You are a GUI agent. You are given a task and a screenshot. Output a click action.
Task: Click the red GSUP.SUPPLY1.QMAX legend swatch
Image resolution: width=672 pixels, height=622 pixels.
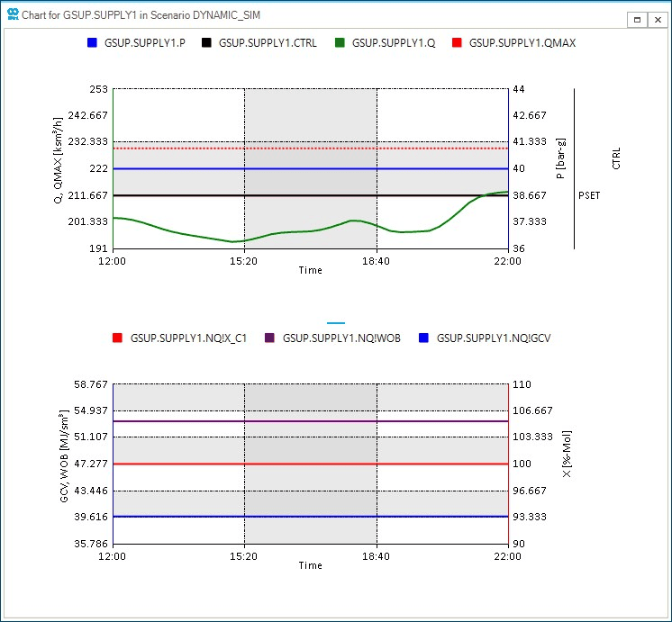pos(457,42)
